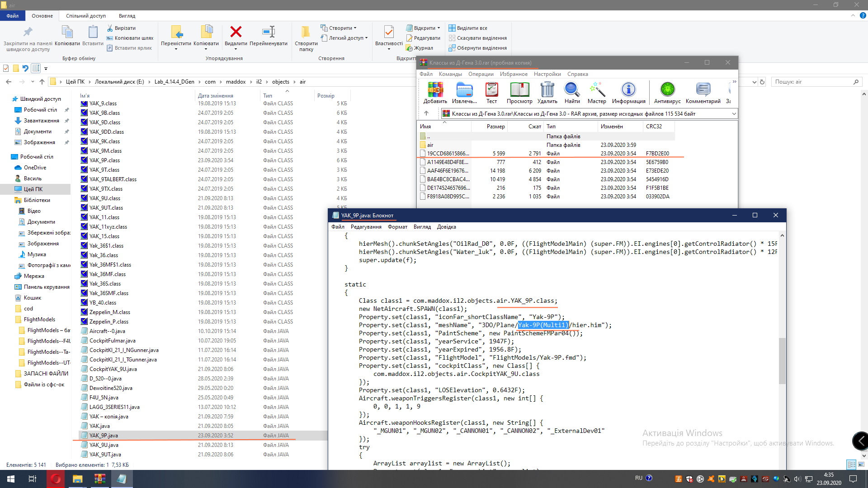Click Explorer Properties (Властивості) icon
The height and width of the screenshot is (488, 868).
pyautogui.click(x=388, y=32)
